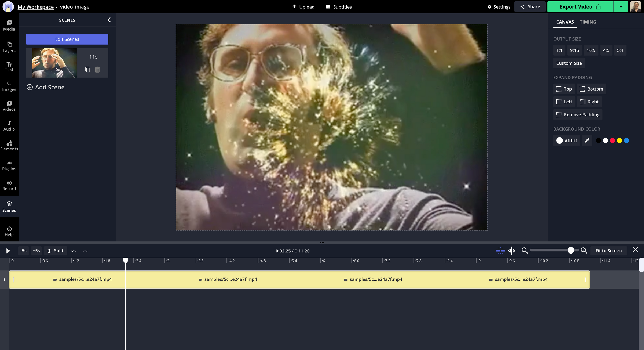Delete the scene using the trash icon
Screen dimensions: 644x350
97,70
